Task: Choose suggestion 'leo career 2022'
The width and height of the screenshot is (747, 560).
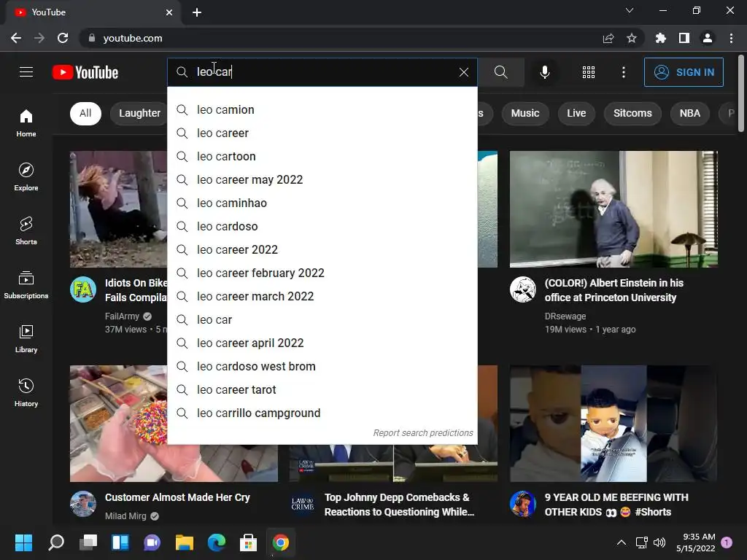Action: 322,249
